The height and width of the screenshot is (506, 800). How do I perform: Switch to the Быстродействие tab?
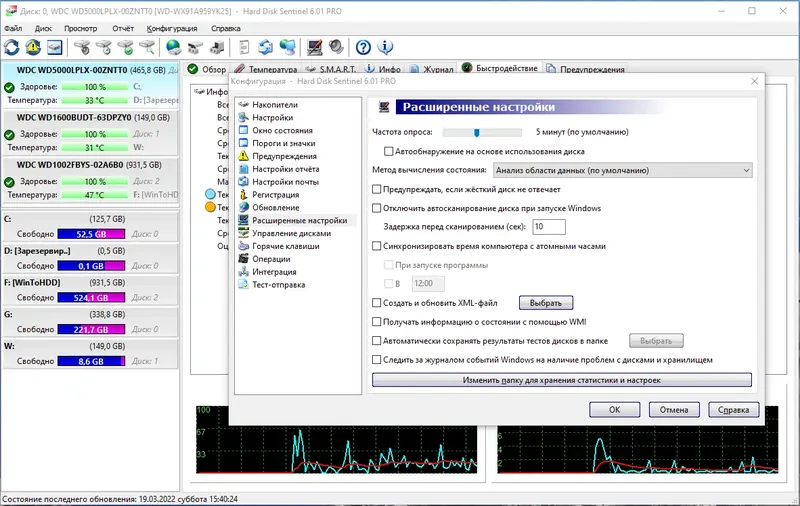point(500,68)
